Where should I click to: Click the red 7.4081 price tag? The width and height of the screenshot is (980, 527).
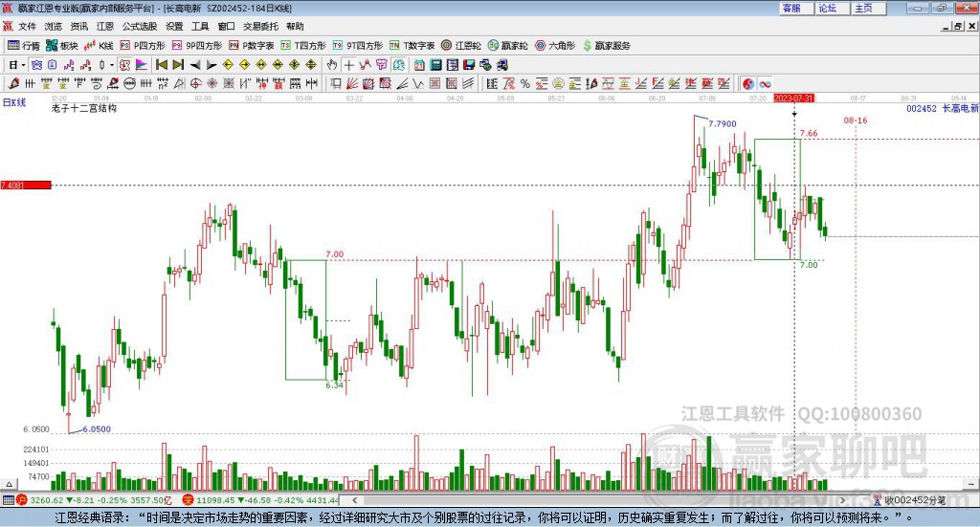click(x=26, y=185)
